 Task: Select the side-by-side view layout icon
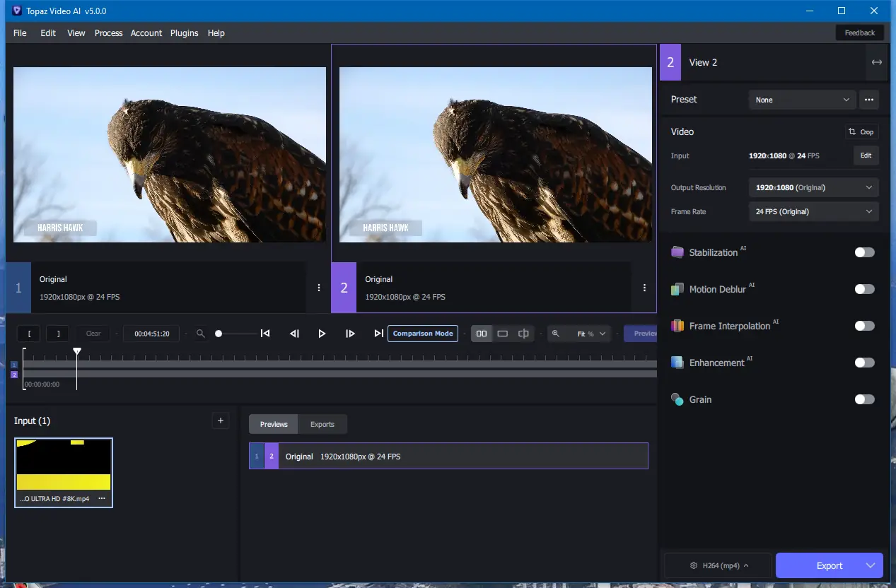[482, 334]
